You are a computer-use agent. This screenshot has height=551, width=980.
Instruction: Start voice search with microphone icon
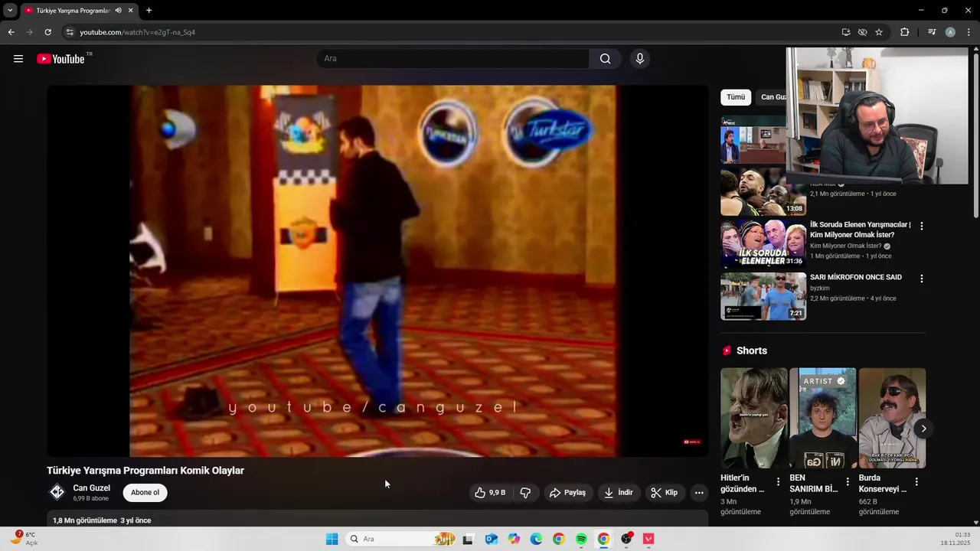pos(640,59)
